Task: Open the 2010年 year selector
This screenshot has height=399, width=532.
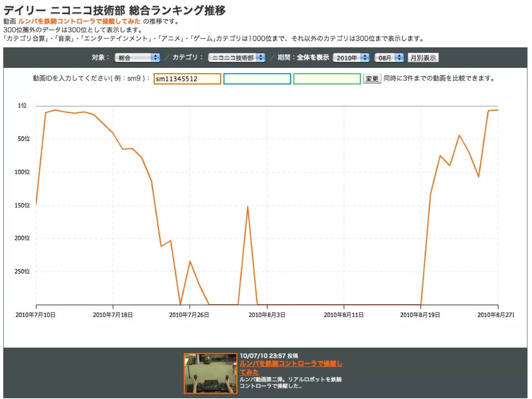Action: point(351,57)
